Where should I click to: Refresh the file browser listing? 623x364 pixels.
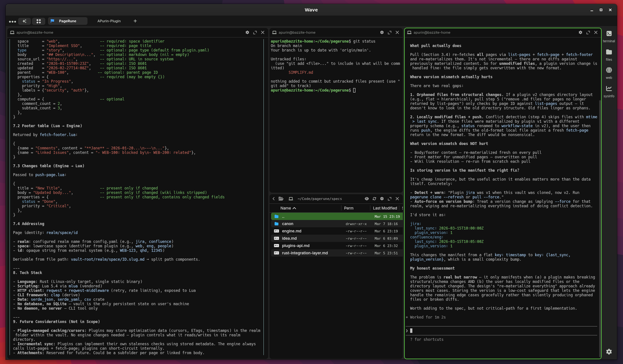point(374,199)
